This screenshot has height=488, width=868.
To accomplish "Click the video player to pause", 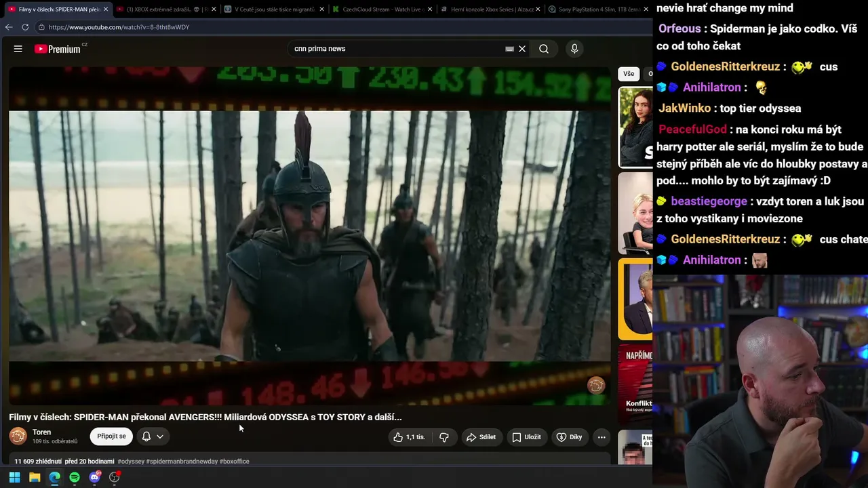I will point(310,236).
